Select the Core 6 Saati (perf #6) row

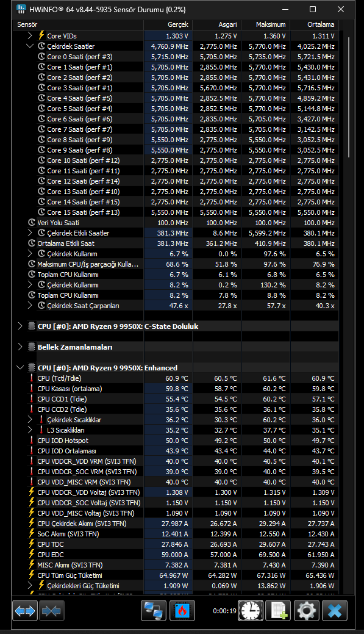click(x=176, y=119)
